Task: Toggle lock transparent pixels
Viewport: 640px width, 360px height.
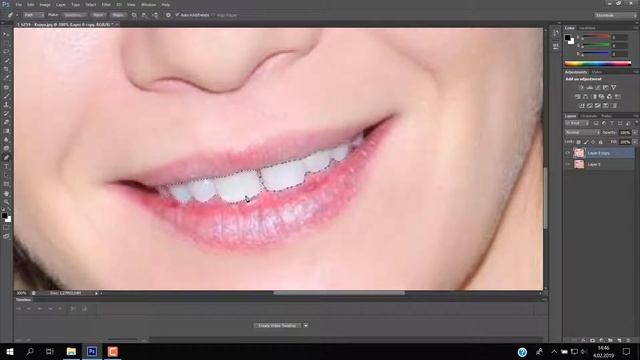Action: (578, 142)
